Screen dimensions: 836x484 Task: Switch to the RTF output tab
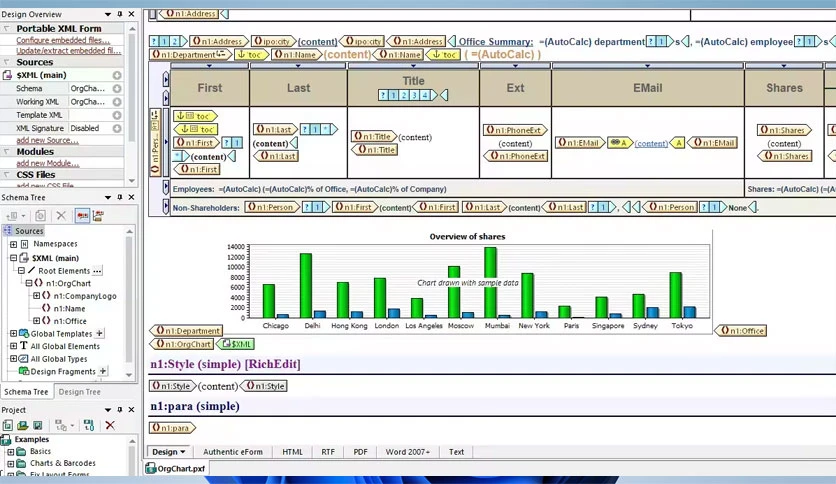coord(328,451)
